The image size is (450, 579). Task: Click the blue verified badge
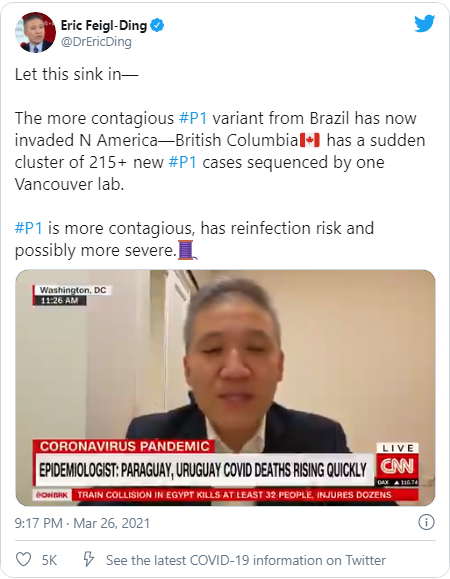pyautogui.click(x=158, y=25)
